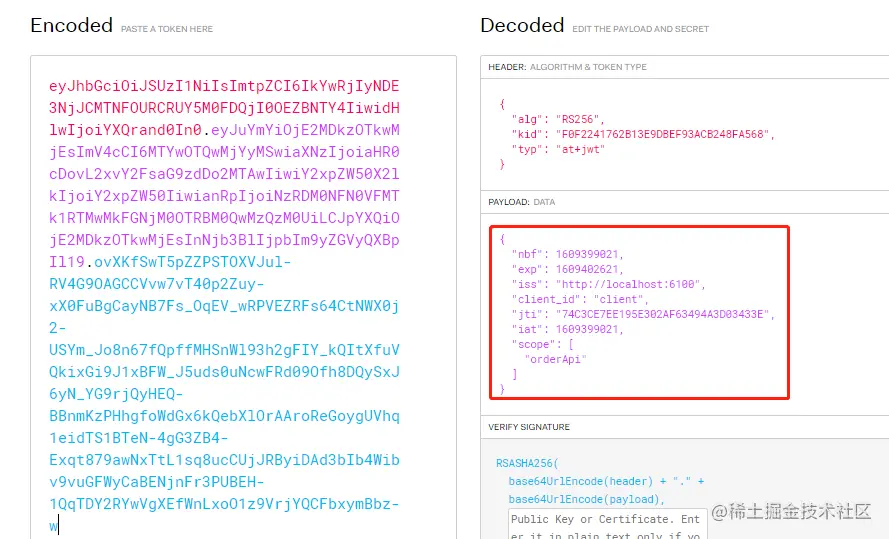Screen dimensions: 889x539
Task: Click the PASTE A TOKEN HERE hint
Action: coord(167,29)
